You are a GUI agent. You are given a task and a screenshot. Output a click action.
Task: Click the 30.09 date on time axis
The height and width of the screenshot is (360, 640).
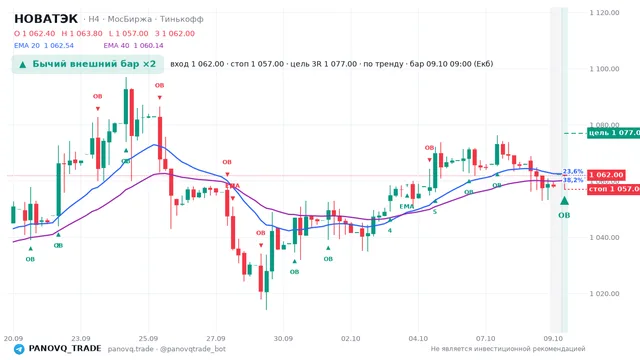coord(283,339)
